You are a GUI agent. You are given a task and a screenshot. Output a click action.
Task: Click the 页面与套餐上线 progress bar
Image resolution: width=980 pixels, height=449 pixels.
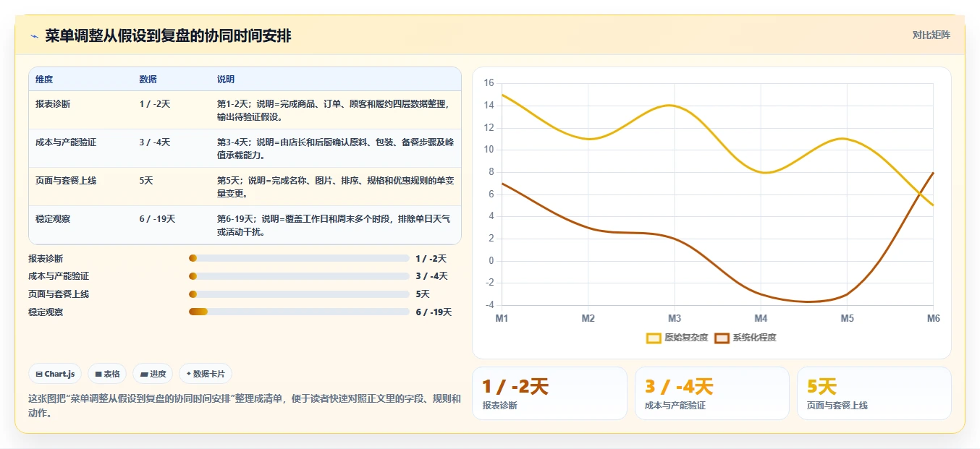(299, 294)
